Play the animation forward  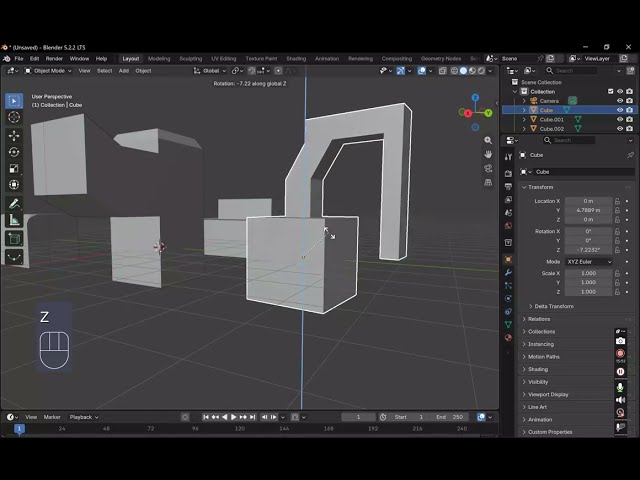pos(233,417)
